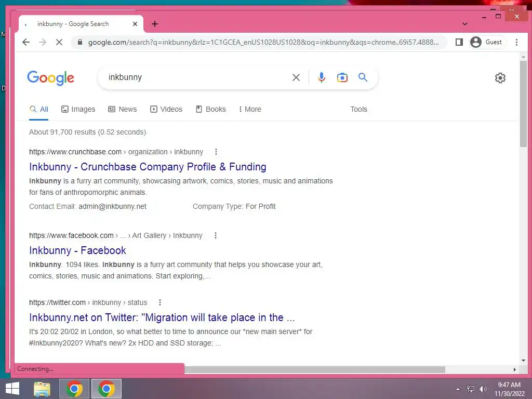Close the inkbunny - Google Search tab
532x399 pixels.
pyautogui.click(x=135, y=24)
